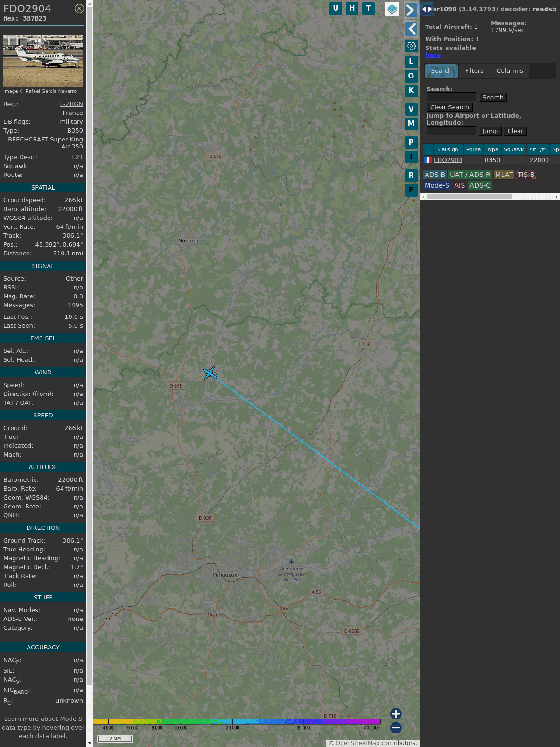This screenshot has width=560, height=747.
Task: Sort table by Route column
Action: click(473, 150)
